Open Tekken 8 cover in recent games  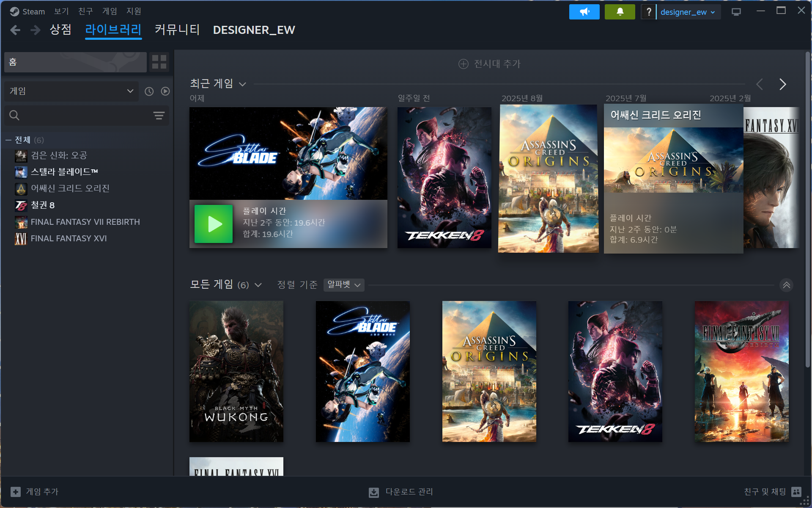coord(444,177)
